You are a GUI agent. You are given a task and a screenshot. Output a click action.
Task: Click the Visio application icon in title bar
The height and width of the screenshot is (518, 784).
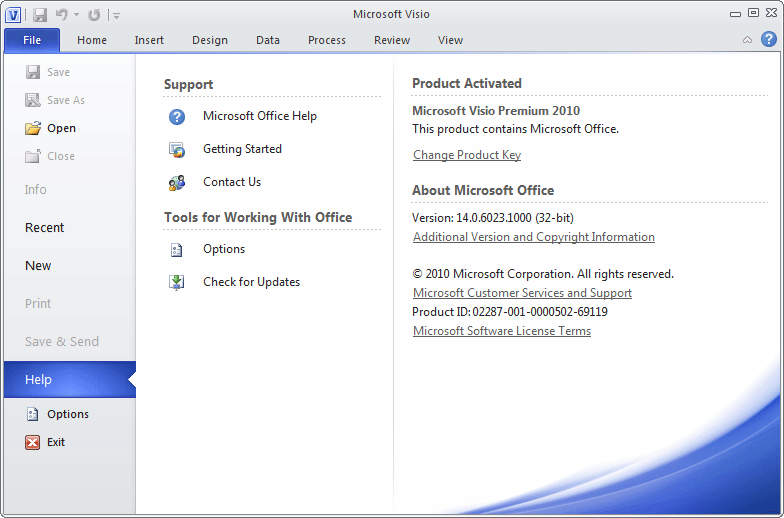13,15
